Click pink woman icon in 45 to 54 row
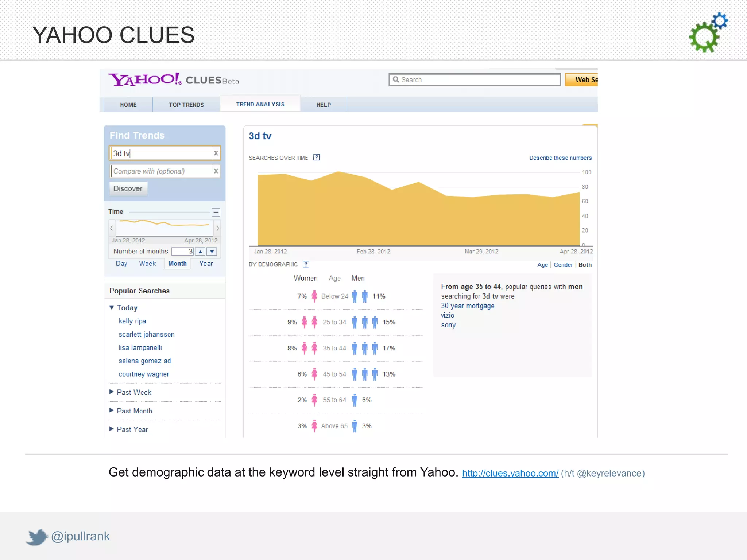This screenshot has height=560, width=747. [314, 374]
